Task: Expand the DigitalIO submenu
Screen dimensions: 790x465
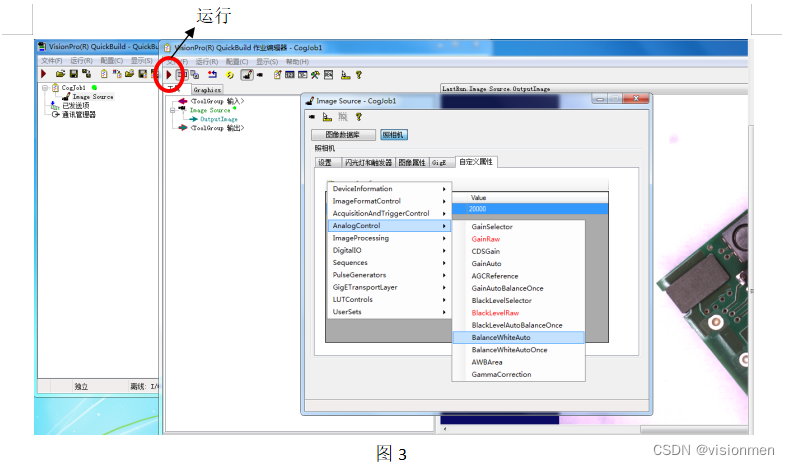Action: coord(389,250)
